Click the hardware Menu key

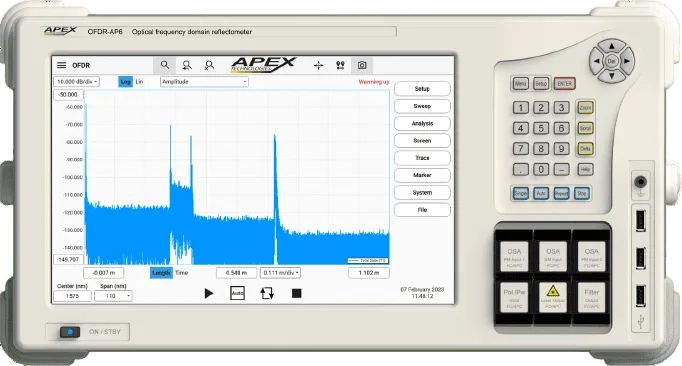click(x=520, y=84)
